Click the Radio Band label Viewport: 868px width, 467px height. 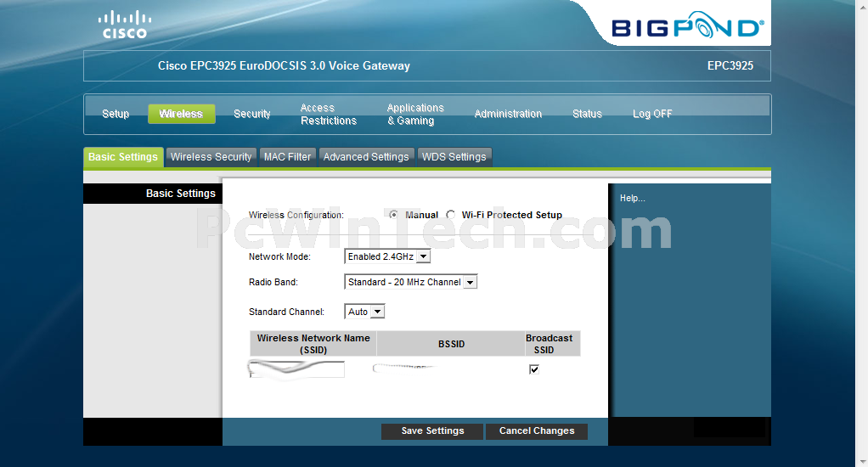[x=273, y=282]
